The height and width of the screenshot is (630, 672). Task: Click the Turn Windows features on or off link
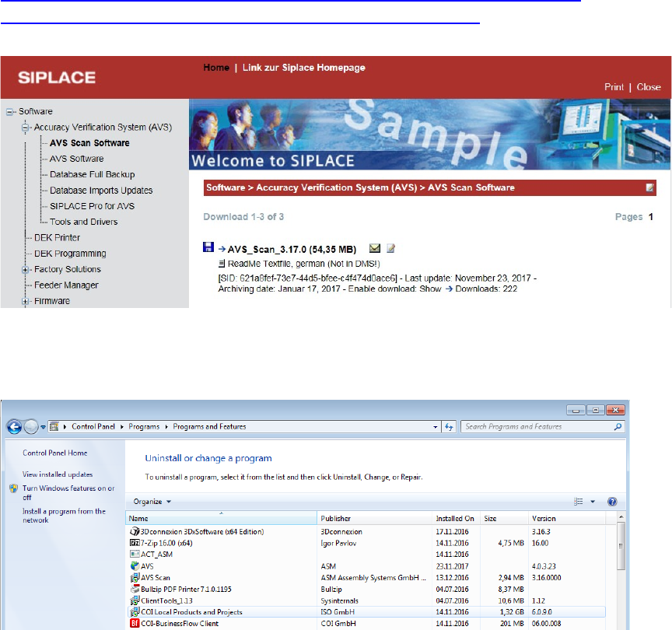pos(68,493)
